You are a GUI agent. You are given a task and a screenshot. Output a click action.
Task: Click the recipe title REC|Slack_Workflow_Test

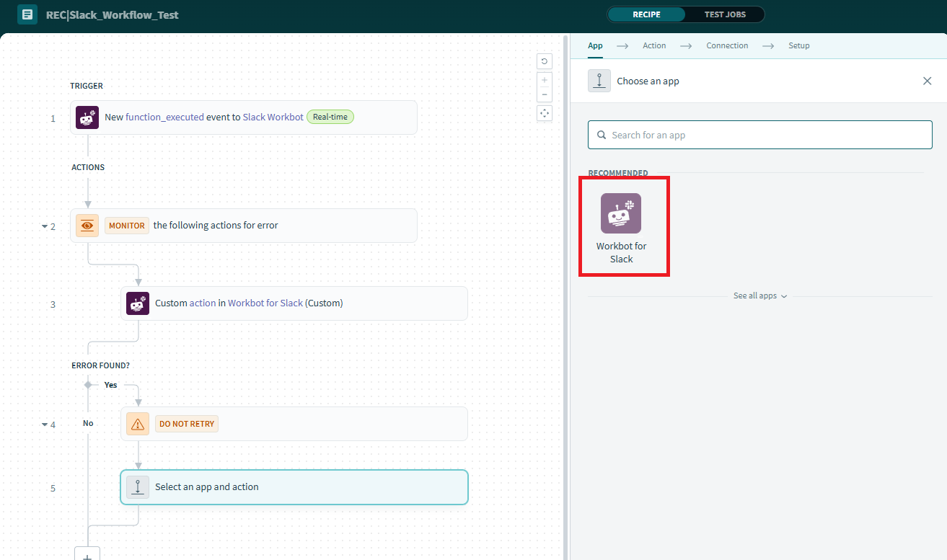113,14
